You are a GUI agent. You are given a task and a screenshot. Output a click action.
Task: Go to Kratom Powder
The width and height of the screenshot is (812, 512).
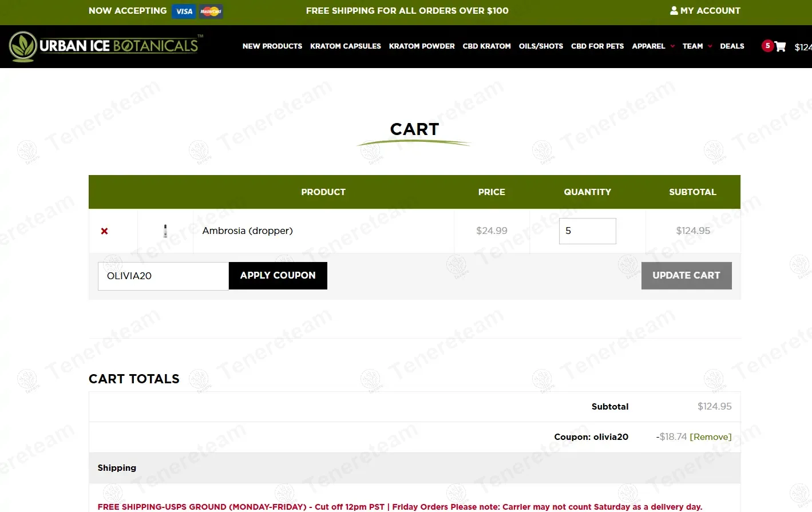point(422,46)
